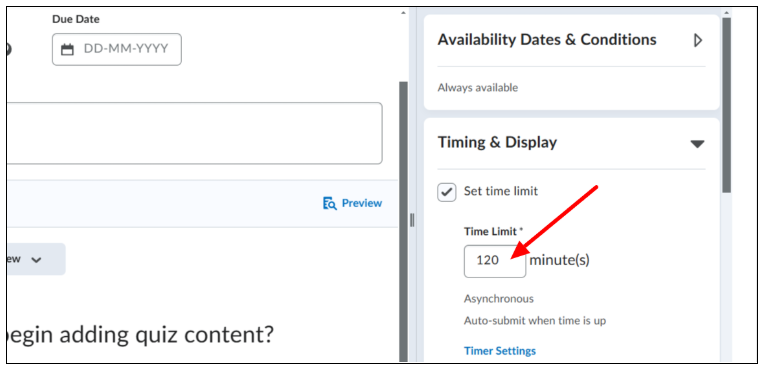The image size is (762, 371).
Task: Open the New dropdown chevron
Action: click(36, 260)
